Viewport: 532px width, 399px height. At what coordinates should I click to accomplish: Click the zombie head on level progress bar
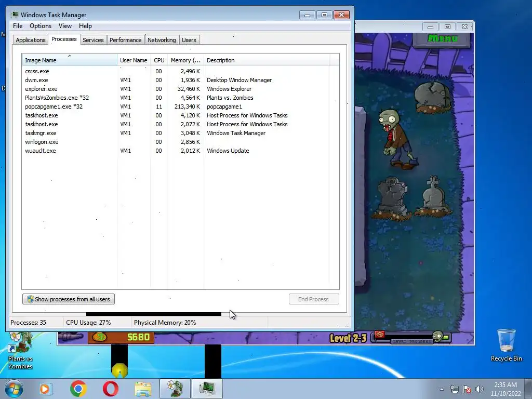click(437, 337)
